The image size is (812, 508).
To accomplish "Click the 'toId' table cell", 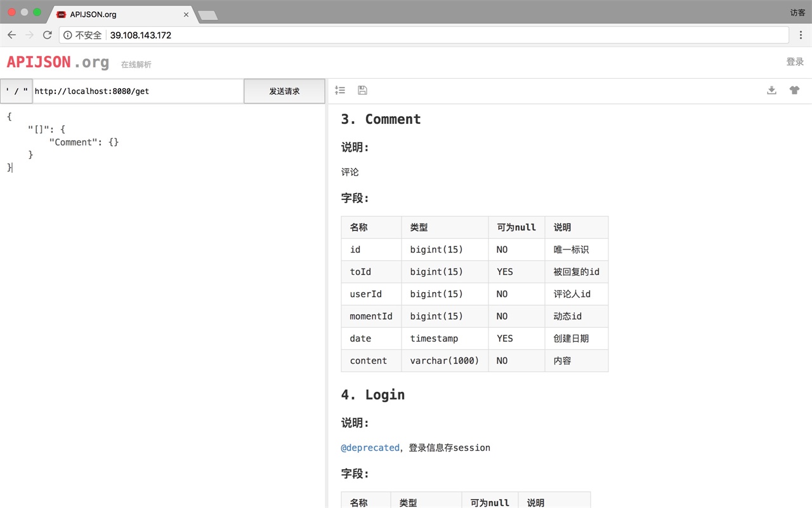I will 371,272.
